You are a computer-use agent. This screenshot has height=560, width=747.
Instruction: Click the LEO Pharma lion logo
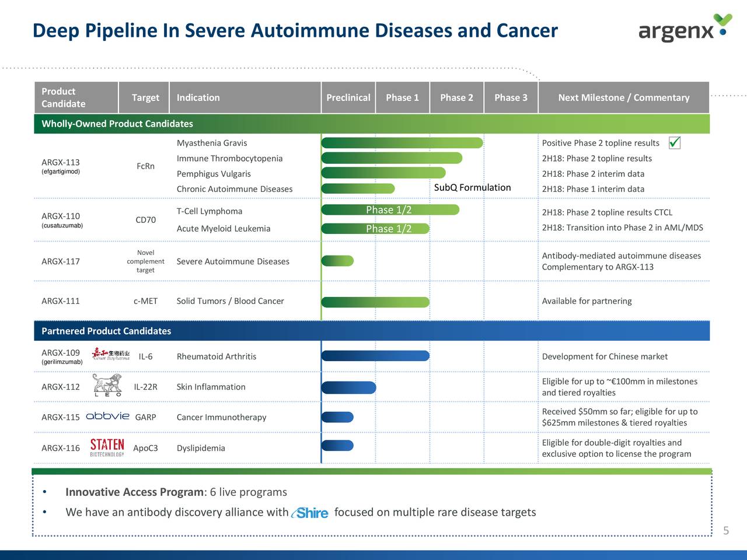pyautogui.click(x=108, y=385)
